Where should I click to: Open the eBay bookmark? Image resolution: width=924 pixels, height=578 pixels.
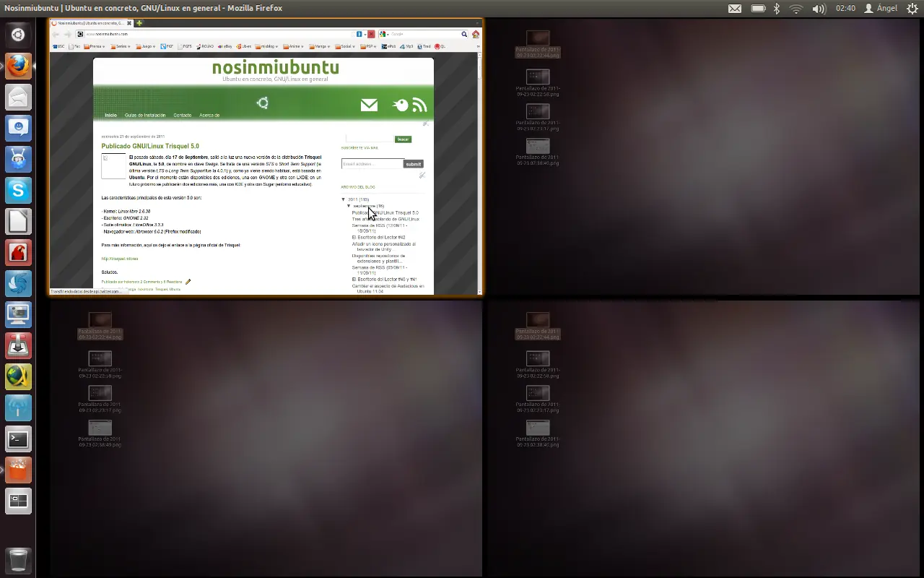(x=225, y=46)
